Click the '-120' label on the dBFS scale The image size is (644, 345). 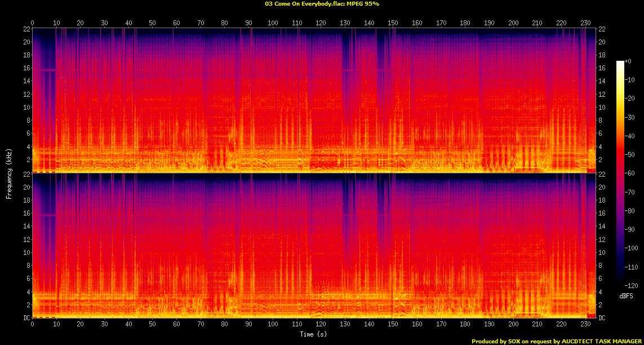(633, 286)
